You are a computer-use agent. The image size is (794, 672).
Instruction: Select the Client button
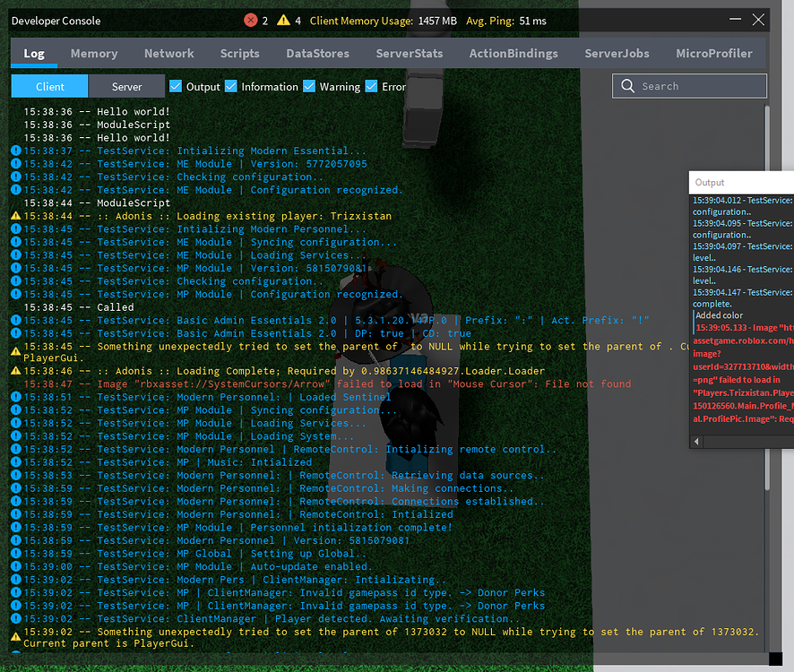pos(49,86)
